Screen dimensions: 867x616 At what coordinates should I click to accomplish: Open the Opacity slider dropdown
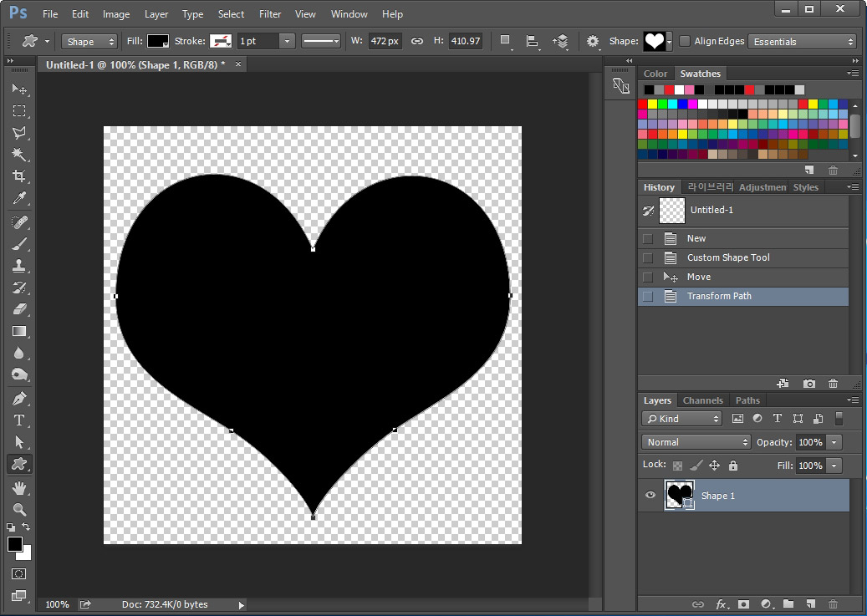click(x=834, y=442)
